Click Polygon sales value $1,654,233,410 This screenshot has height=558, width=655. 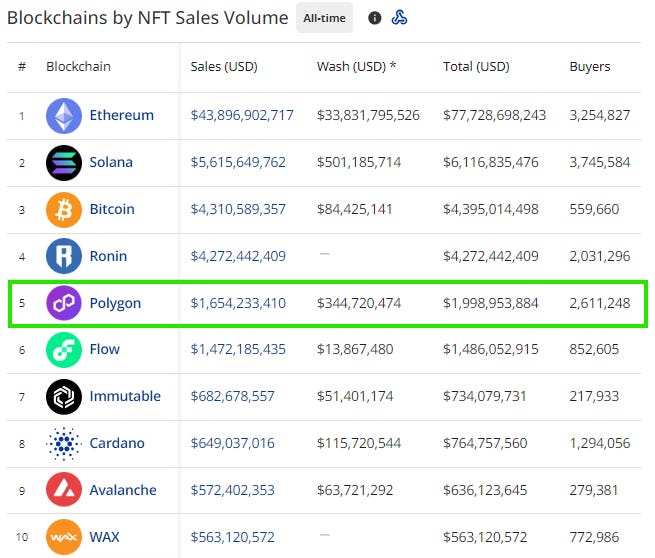coord(238,303)
